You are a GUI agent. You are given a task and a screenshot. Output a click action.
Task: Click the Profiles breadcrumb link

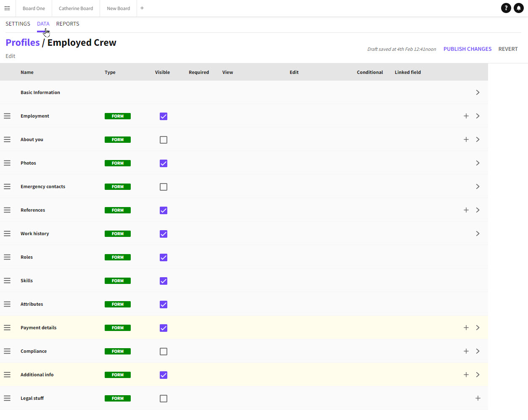(23, 43)
